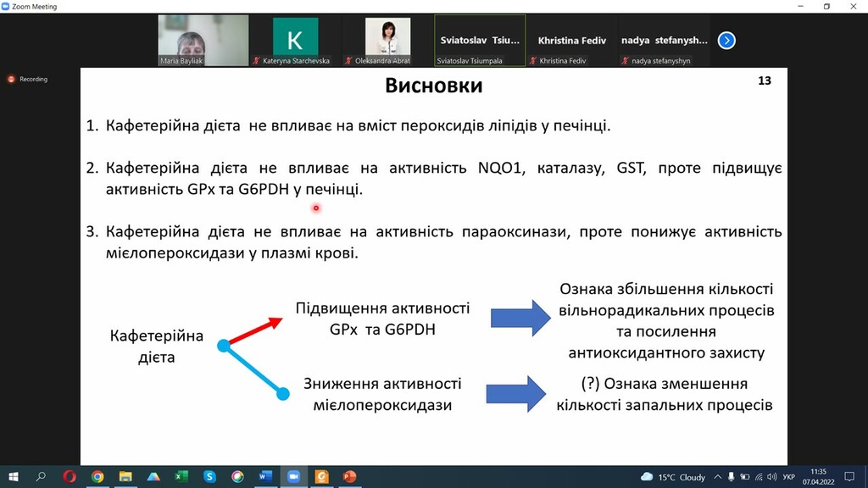This screenshot has width=868, height=488.
Task: Select Maria Bayliak's video thumbnail
Action: [203, 41]
